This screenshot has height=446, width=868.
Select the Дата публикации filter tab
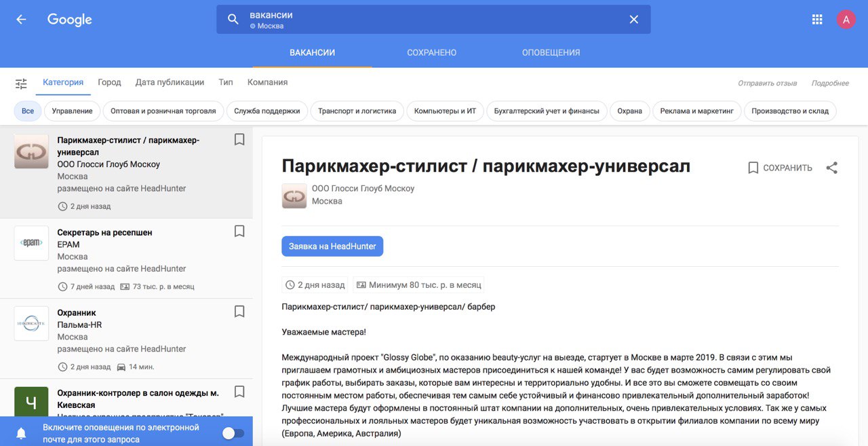point(170,82)
